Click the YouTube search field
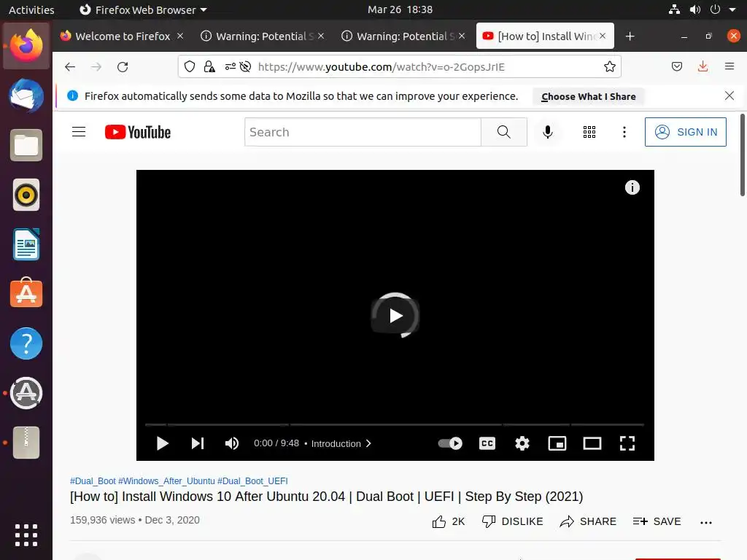The image size is (747, 560). pyautogui.click(x=363, y=132)
